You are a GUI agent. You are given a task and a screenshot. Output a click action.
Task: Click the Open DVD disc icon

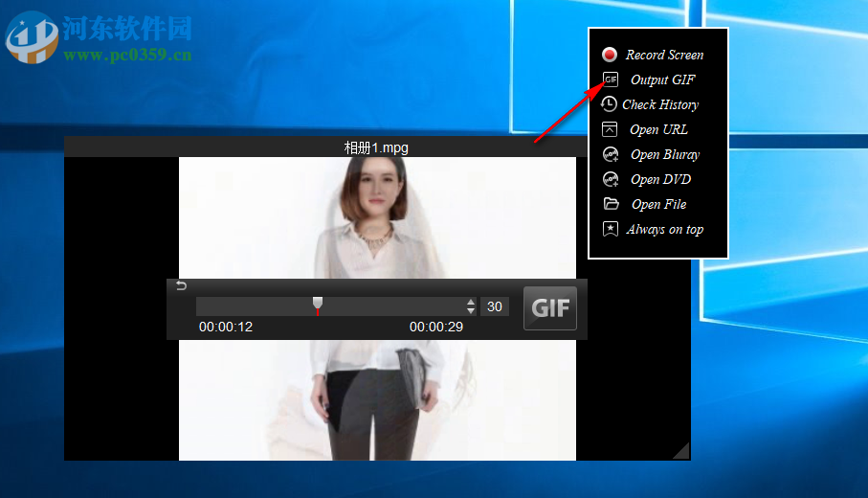coord(611,179)
